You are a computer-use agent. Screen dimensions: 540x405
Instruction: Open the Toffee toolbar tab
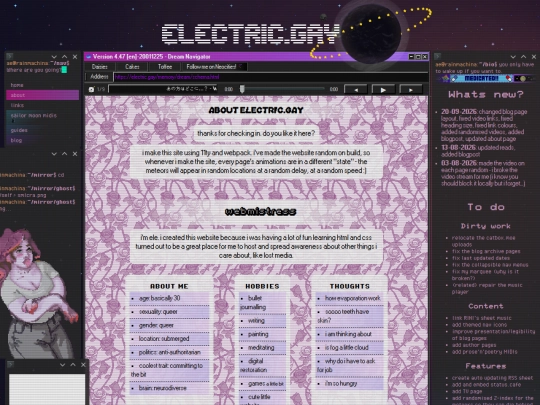165,67
